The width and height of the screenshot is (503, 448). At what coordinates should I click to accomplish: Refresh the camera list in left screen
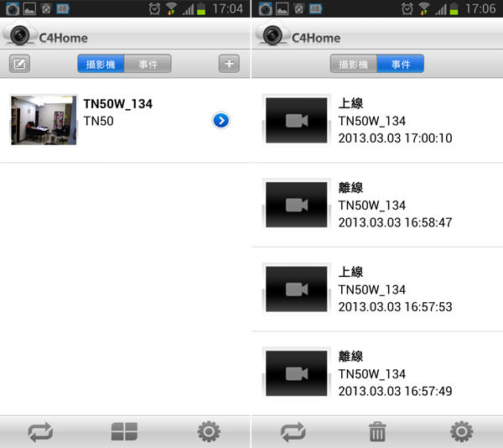point(40,431)
